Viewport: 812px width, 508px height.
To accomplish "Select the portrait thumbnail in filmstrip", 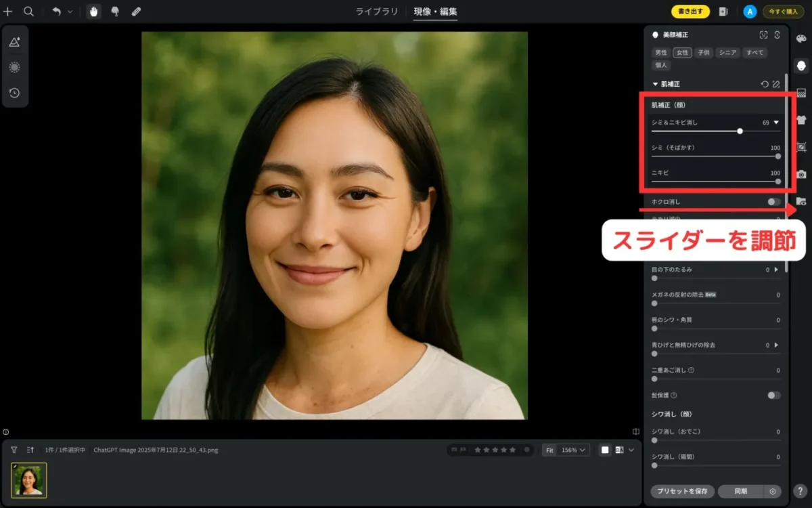I will click(29, 480).
